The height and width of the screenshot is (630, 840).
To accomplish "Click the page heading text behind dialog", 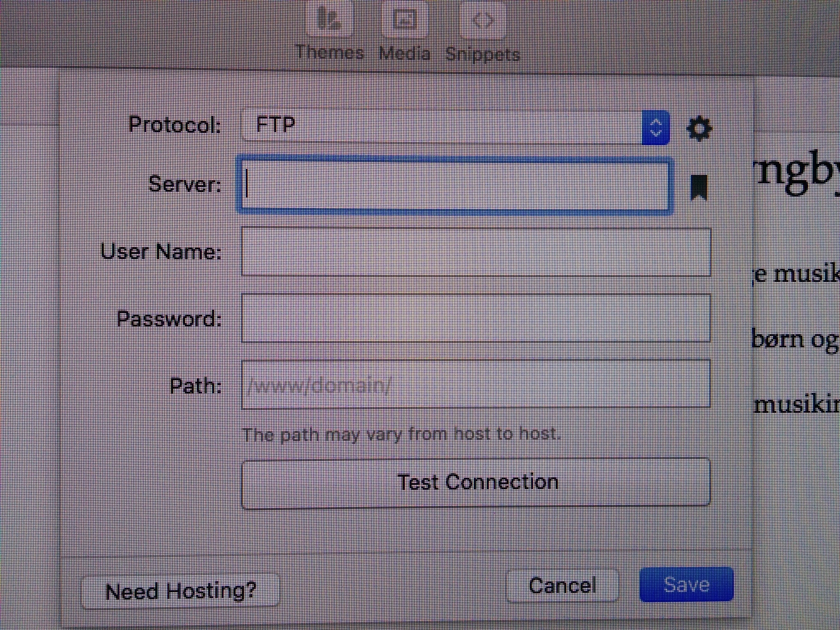I will point(797,174).
